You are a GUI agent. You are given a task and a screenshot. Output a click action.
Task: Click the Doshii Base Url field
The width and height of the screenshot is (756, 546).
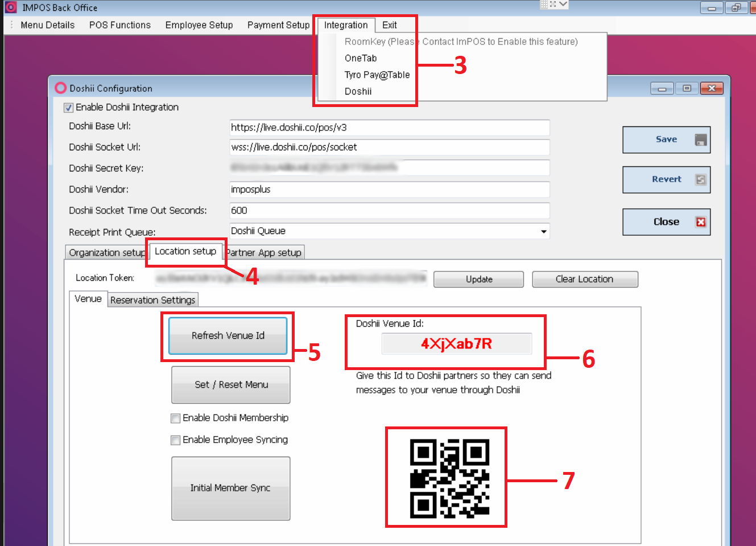(390, 128)
